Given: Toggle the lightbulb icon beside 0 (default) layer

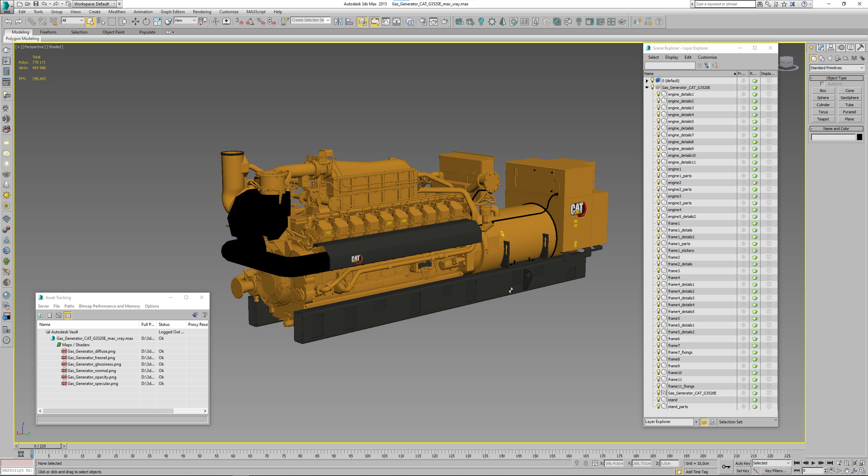Looking at the screenshot, I should point(652,81).
